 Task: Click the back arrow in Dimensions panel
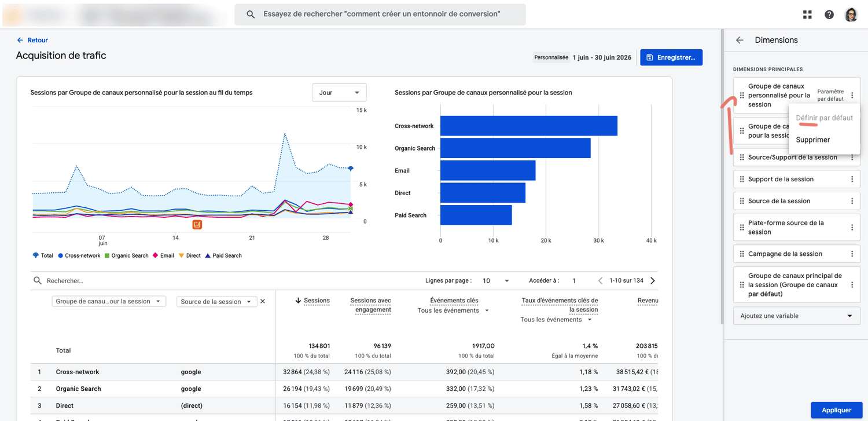tap(740, 40)
